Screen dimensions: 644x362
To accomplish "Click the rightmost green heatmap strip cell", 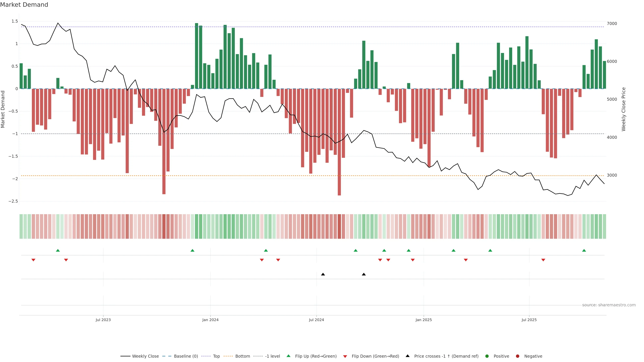I will click(x=604, y=226).
